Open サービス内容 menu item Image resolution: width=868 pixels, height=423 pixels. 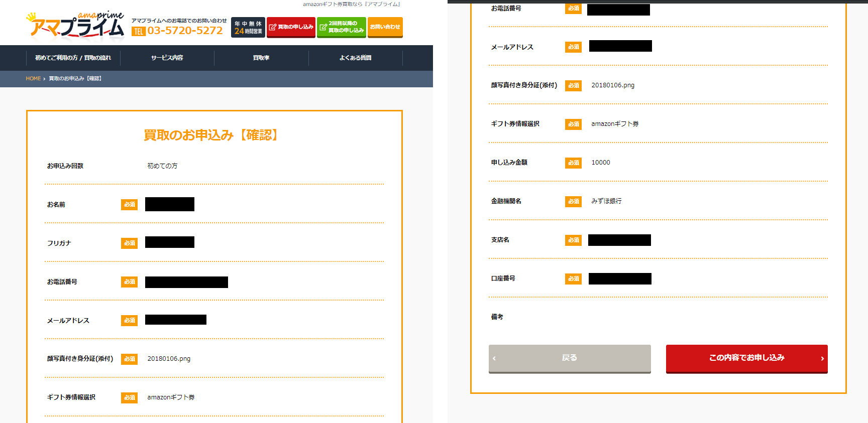coord(167,58)
